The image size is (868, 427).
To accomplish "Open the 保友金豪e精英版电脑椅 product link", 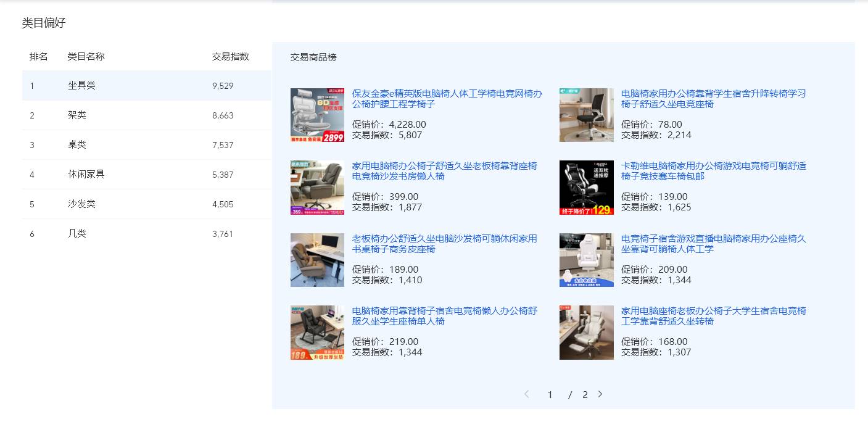I will [x=447, y=99].
